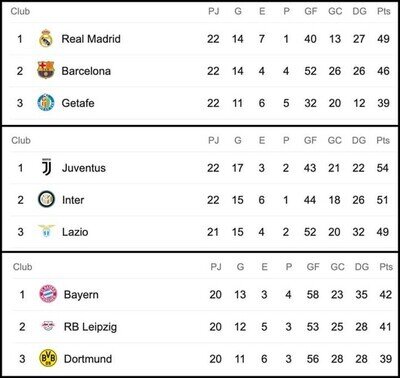Image resolution: width=400 pixels, height=378 pixels.
Task: Click the Lazio eagle badge
Action: click(x=46, y=231)
